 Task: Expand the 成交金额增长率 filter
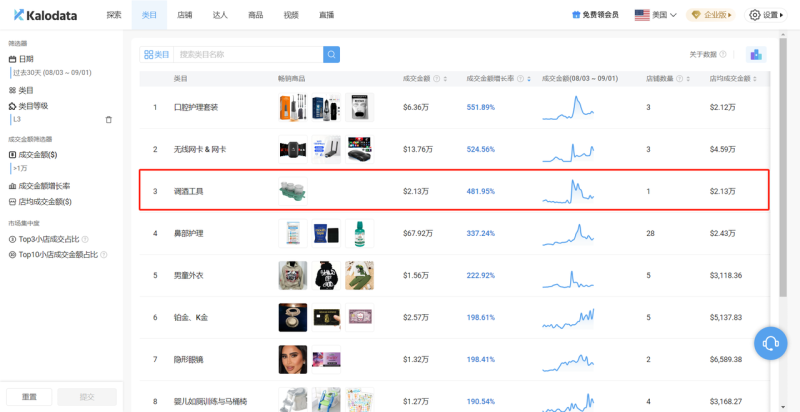point(39,186)
